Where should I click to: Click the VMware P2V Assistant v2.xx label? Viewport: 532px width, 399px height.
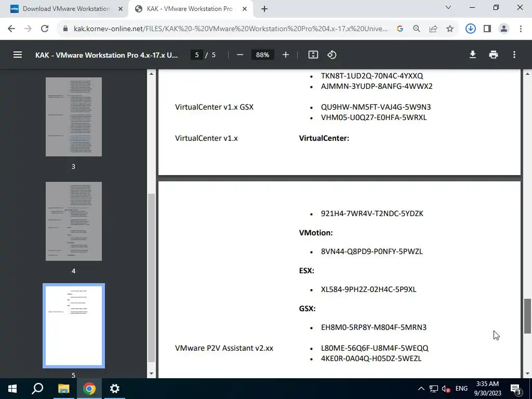224,348
